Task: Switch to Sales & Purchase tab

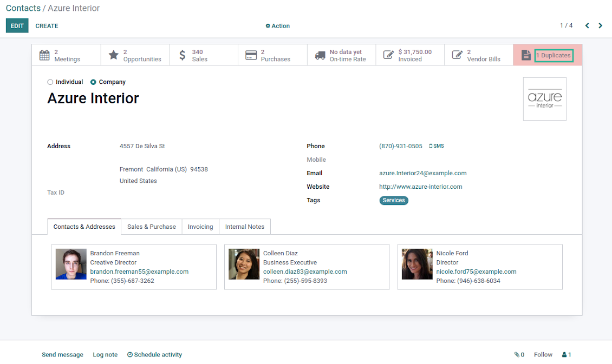Action: [152, 227]
